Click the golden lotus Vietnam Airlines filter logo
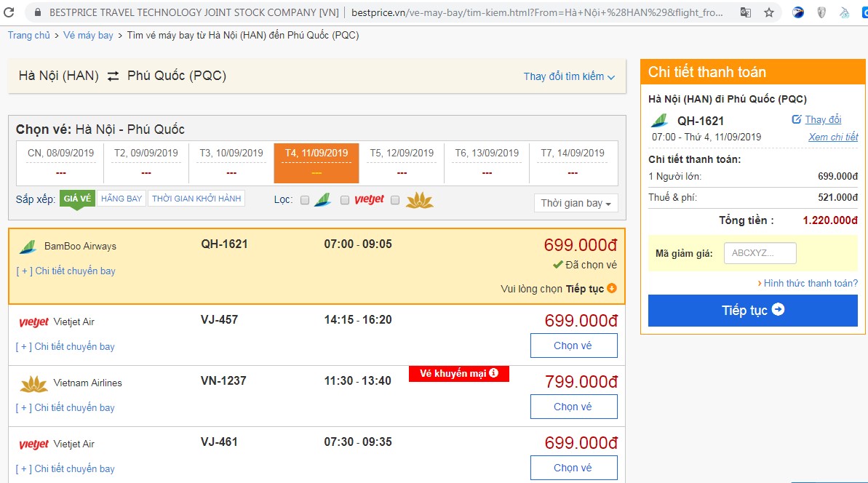Image resolution: width=868 pixels, height=483 pixels. coord(420,200)
